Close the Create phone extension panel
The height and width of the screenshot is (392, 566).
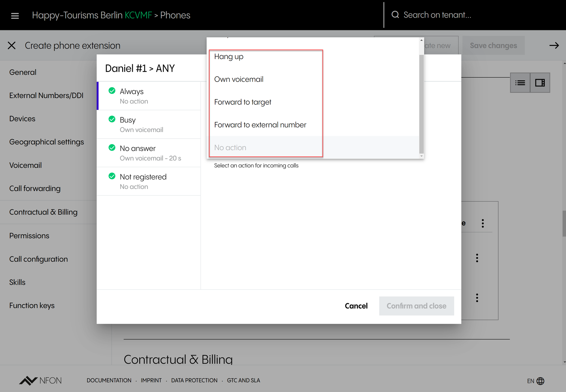(x=12, y=46)
